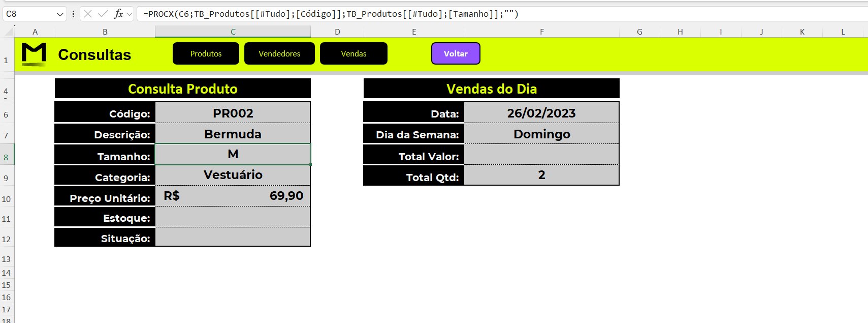Select column A header
Image resolution: width=868 pixels, height=323 pixels.
coord(35,32)
